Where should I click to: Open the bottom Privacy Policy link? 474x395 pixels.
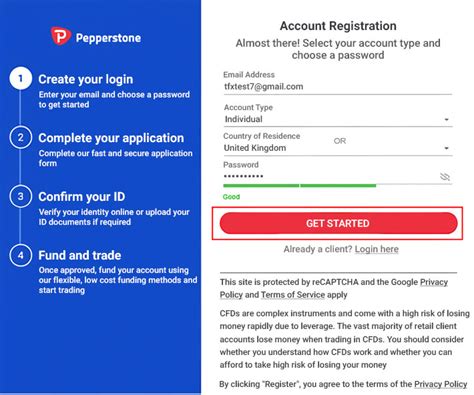(440, 384)
